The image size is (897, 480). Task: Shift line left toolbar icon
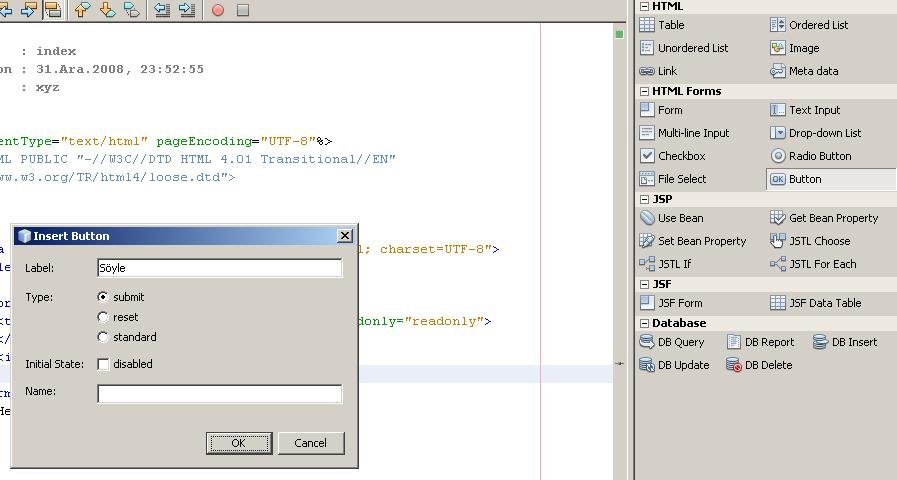[162, 10]
